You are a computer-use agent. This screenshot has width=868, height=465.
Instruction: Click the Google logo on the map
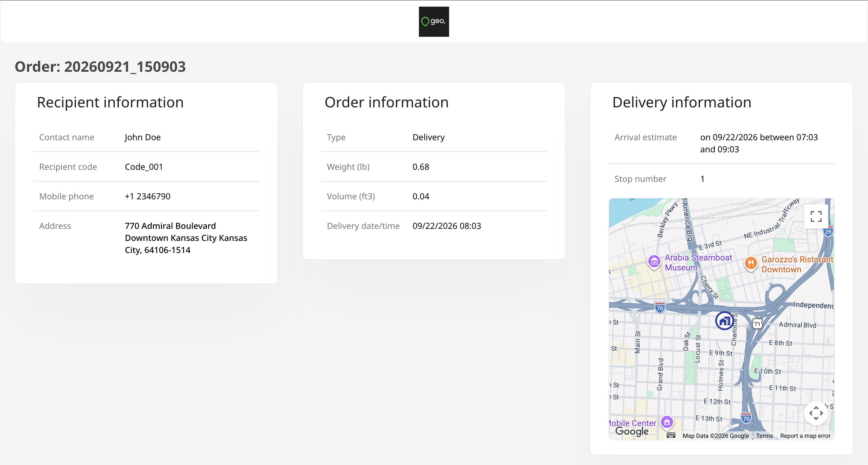click(x=632, y=431)
